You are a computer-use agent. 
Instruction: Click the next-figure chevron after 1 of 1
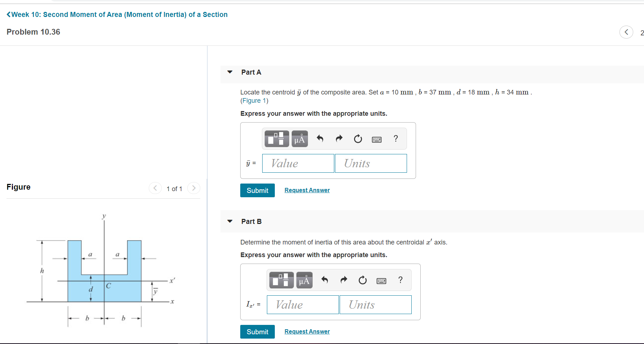[x=194, y=188]
